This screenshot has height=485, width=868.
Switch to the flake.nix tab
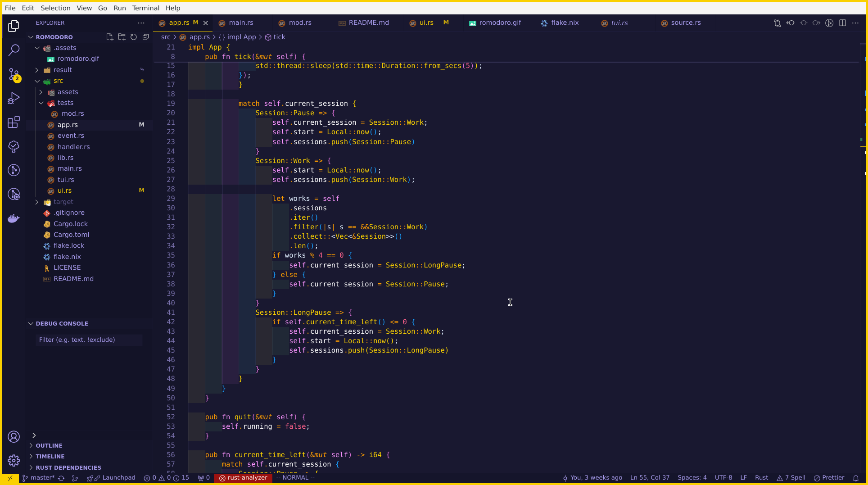coord(565,23)
